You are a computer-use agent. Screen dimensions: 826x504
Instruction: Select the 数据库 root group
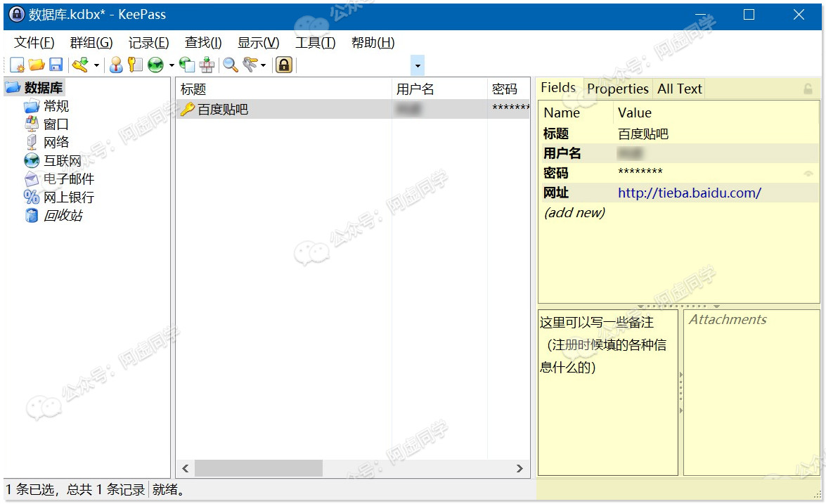pos(44,87)
